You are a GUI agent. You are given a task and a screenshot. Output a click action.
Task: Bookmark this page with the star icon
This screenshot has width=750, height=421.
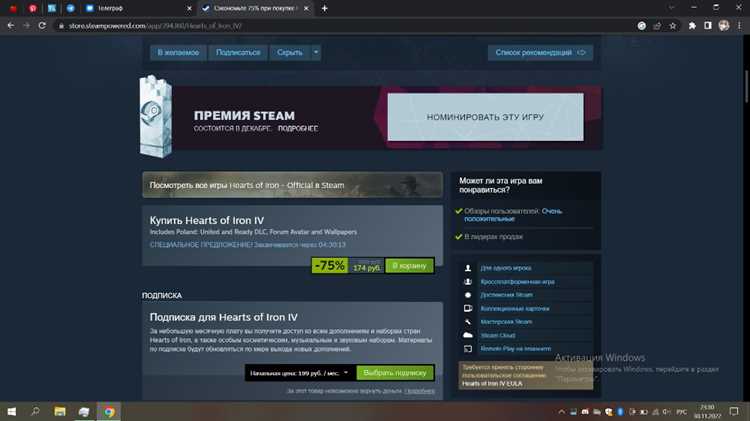(x=673, y=26)
